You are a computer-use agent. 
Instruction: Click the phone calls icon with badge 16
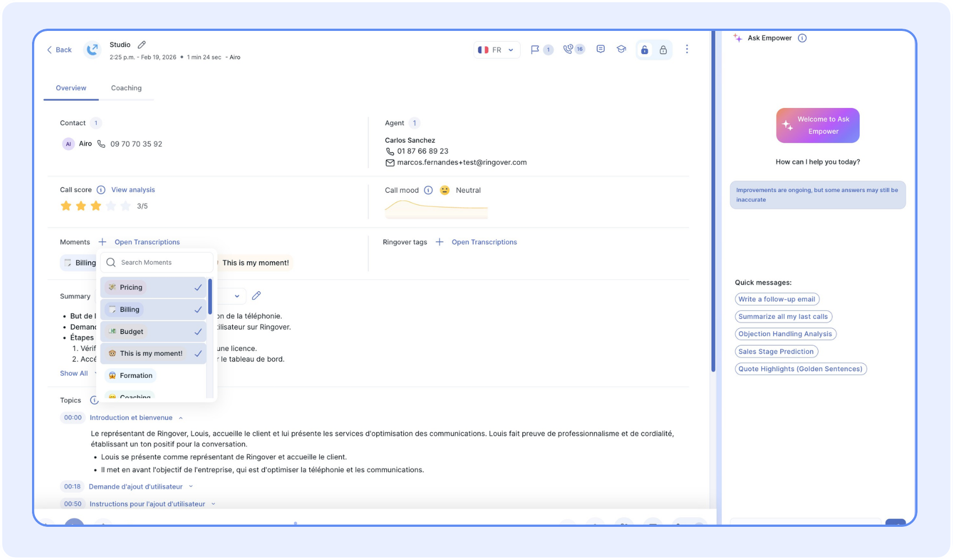(x=568, y=49)
